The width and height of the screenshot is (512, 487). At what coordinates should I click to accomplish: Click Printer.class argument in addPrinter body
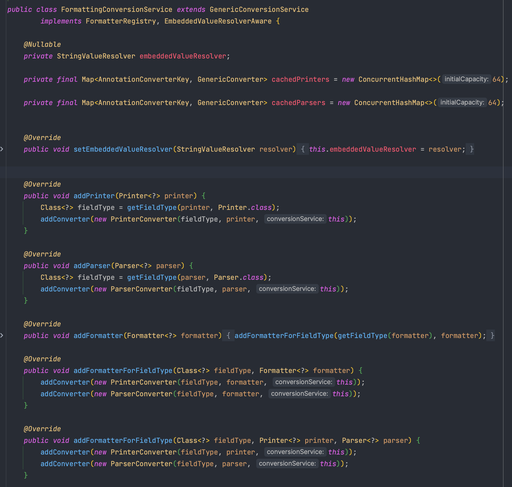pyautogui.click(x=245, y=207)
